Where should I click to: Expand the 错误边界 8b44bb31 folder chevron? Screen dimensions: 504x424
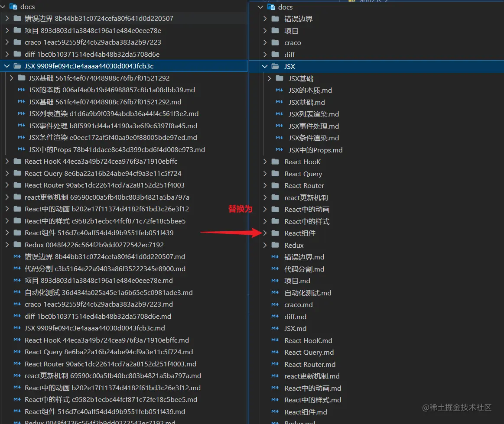tap(7, 18)
